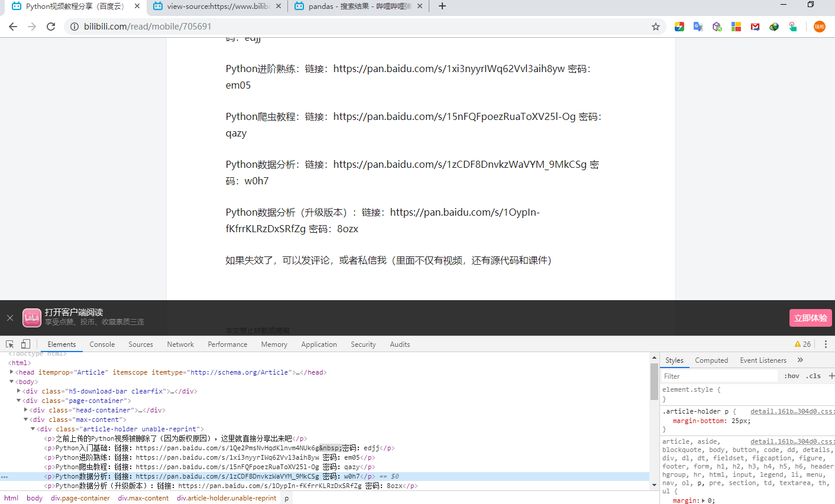835x504 pixels.
Task: Collapse the page-container div node
Action: tap(19, 401)
